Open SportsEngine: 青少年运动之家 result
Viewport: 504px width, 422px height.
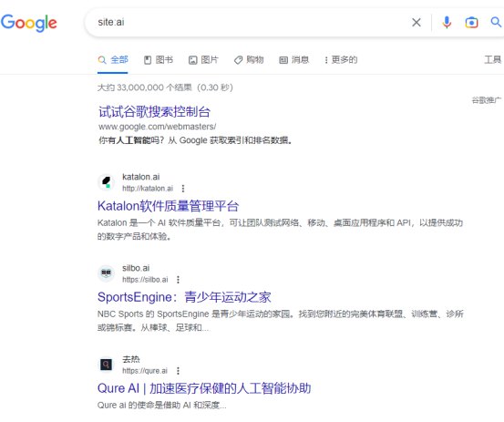(184, 297)
